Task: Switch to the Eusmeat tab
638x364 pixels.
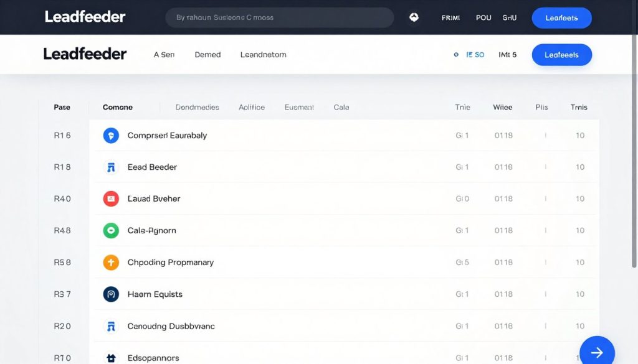Action: click(299, 107)
